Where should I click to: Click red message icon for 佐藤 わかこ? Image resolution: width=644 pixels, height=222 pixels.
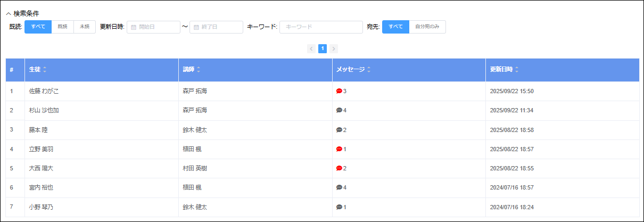click(339, 91)
